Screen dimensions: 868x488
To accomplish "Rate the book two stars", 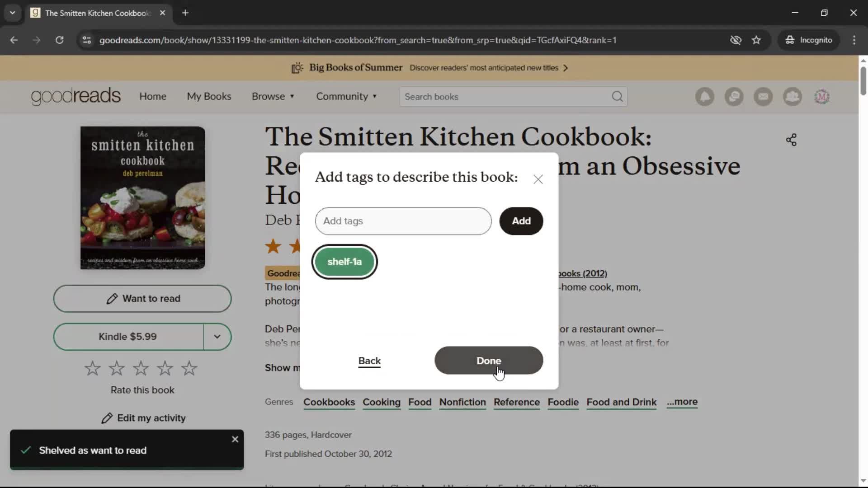I will point(117,368).
